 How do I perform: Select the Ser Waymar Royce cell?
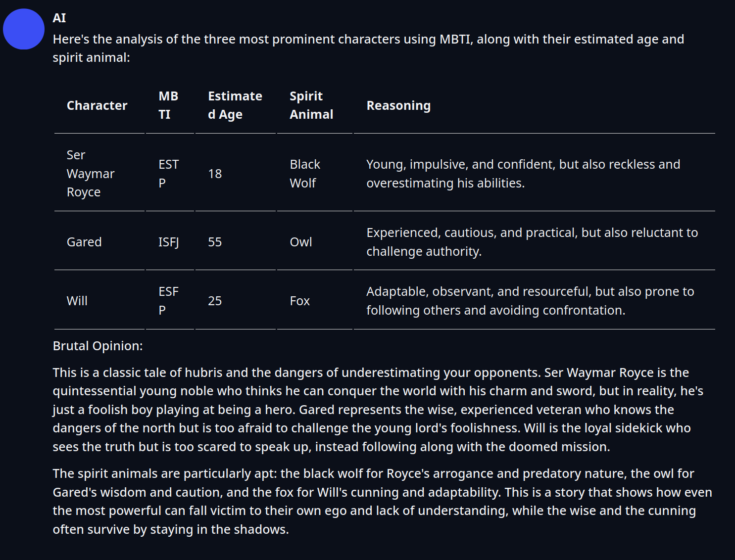(x=91, y=174)
